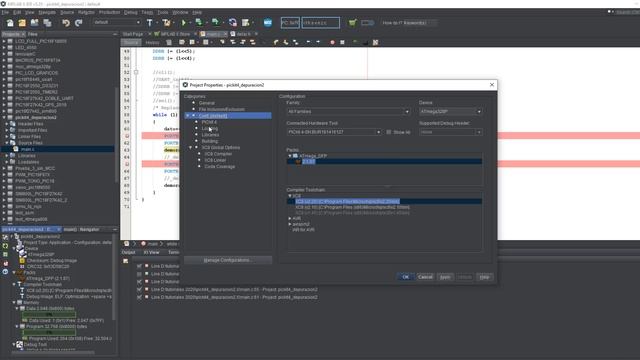Toggle the Show All checkbox

[389, 132]
